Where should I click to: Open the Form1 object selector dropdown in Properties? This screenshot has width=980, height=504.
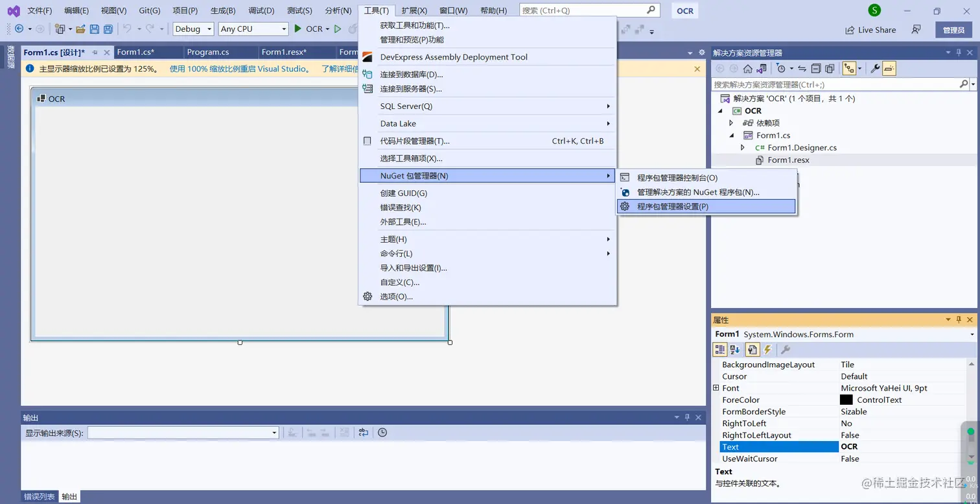pos(972,335)
